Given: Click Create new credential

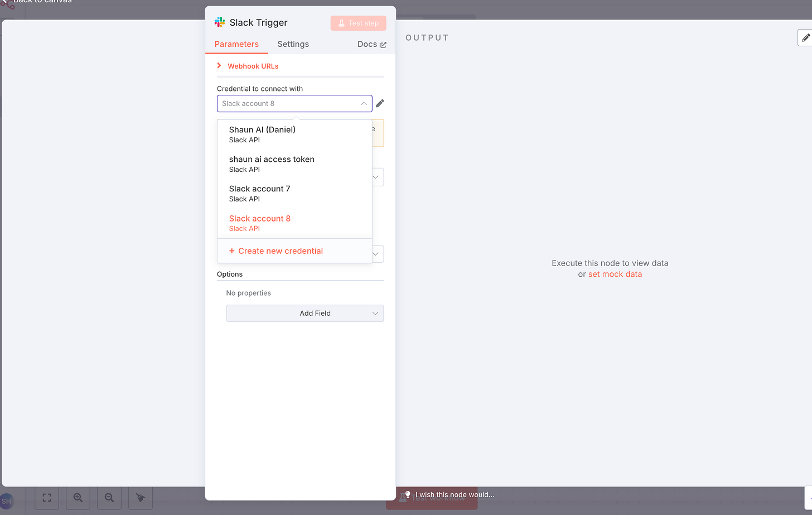Looking at the screenshot, I should (276, 251).
